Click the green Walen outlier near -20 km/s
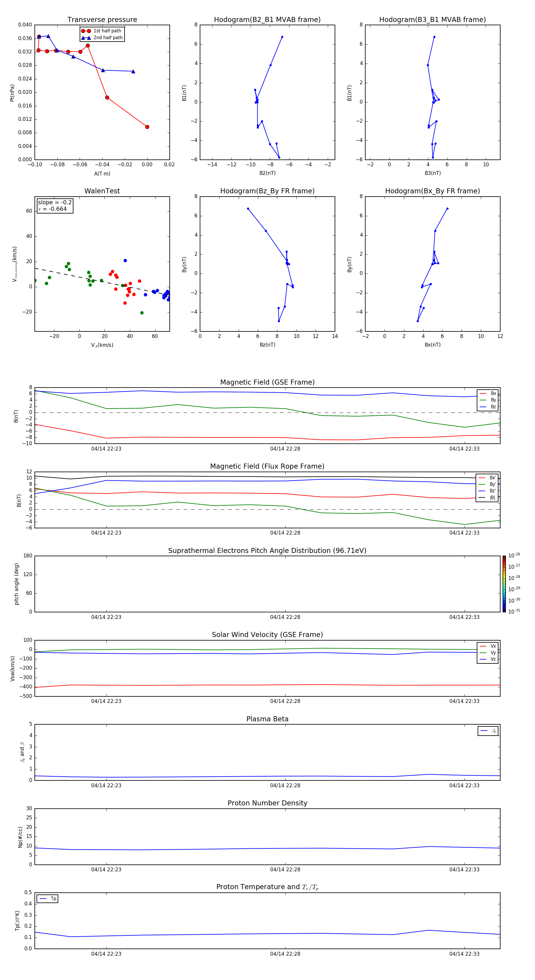The height and width of the screenshot is (980, 535). click(x=142, y=313)
